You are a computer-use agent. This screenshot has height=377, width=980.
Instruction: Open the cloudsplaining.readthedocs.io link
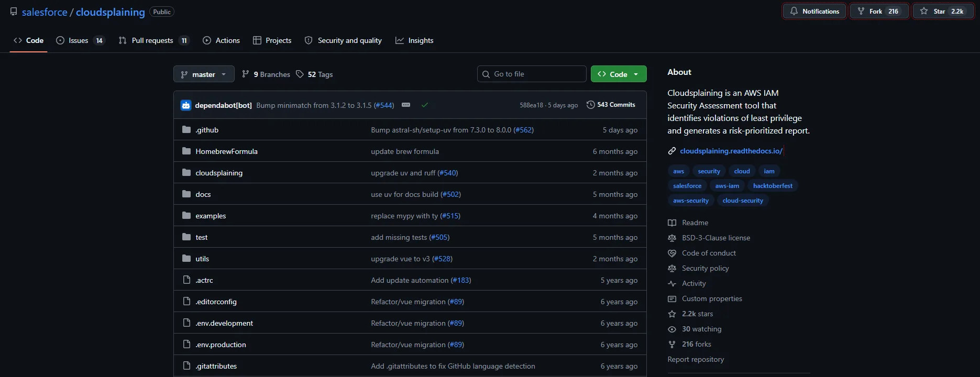coord(731,151)
